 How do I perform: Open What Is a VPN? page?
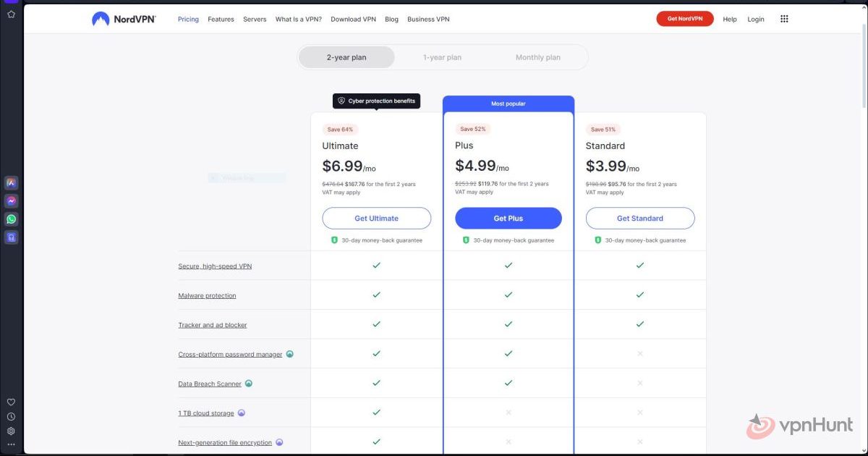(x=299, y=20)
